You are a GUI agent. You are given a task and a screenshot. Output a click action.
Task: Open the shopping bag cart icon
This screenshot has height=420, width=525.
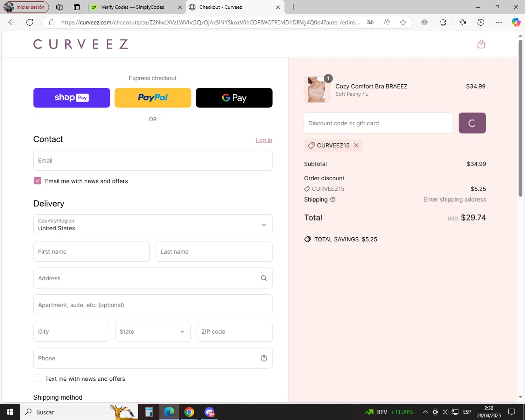[x=481, y=44]
